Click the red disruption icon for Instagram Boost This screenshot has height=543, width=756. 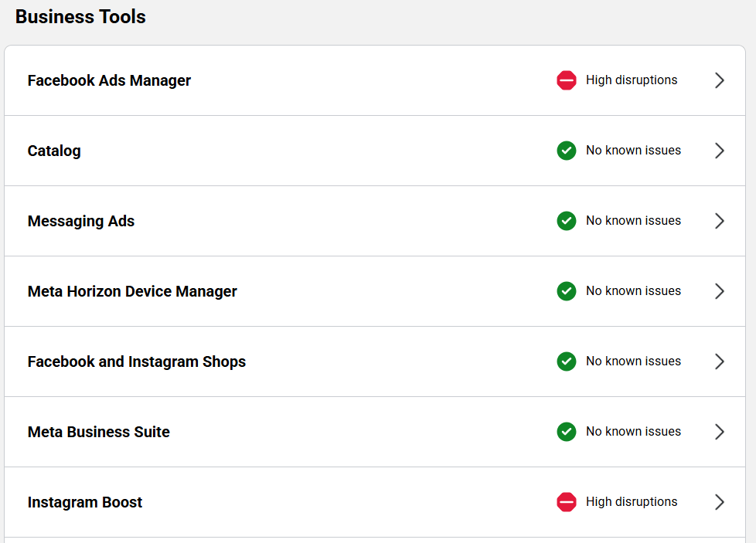pyautogui.click(x=567, y=502)
